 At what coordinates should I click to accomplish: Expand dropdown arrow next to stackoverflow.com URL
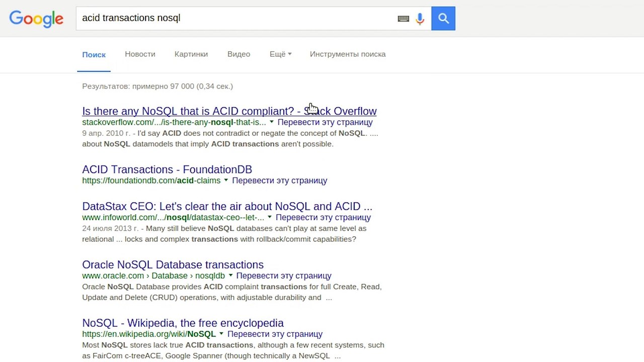(272, 122)
